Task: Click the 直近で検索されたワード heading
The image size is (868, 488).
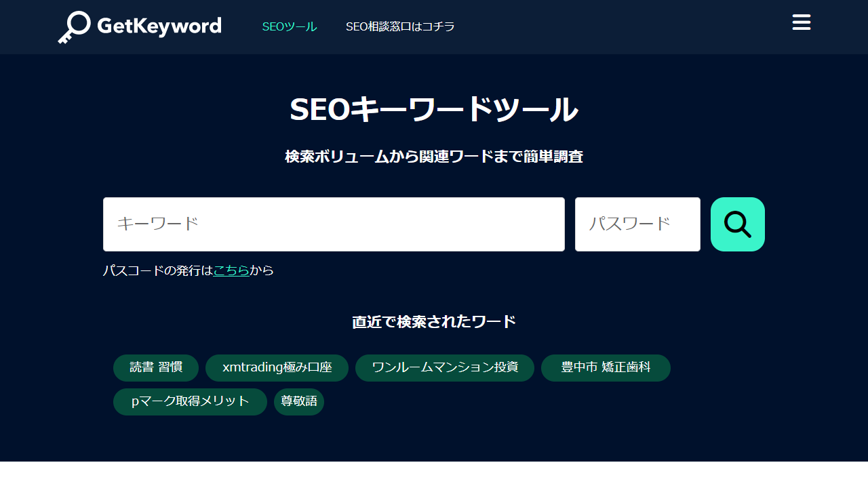Action: tap(434, 322)
